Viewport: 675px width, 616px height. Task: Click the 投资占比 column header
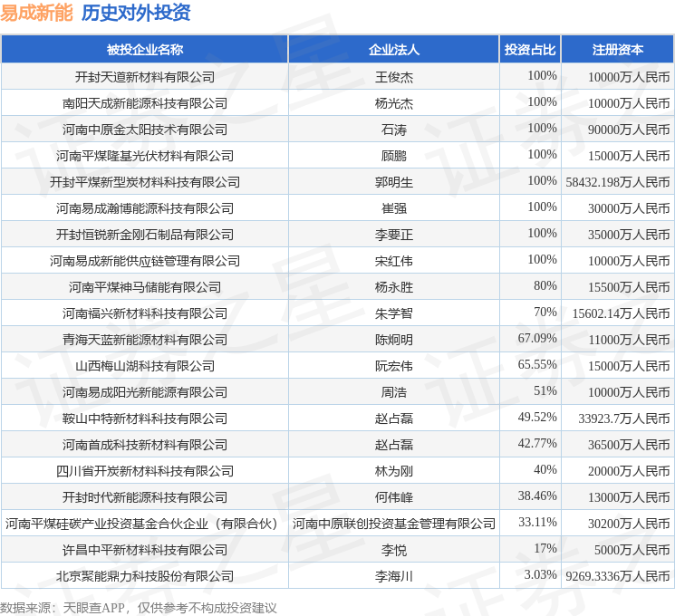tap(530, 50)
